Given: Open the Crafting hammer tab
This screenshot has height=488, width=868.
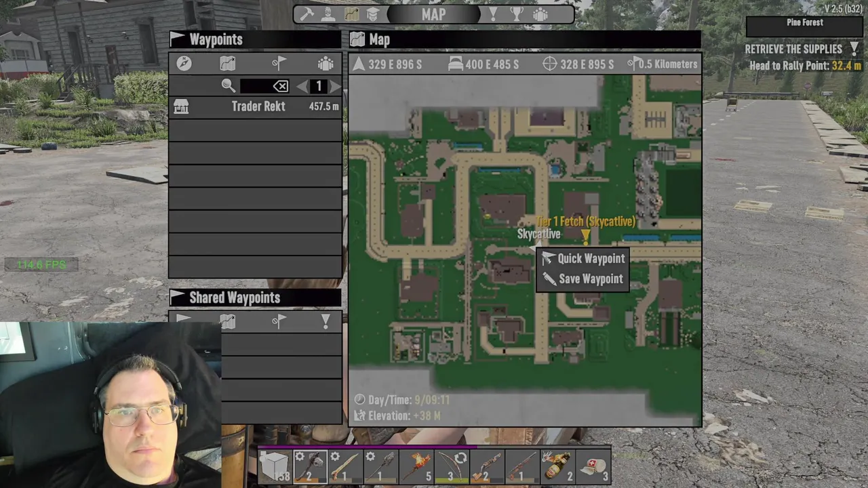Looking at the screenshot, I should point(307,14).
